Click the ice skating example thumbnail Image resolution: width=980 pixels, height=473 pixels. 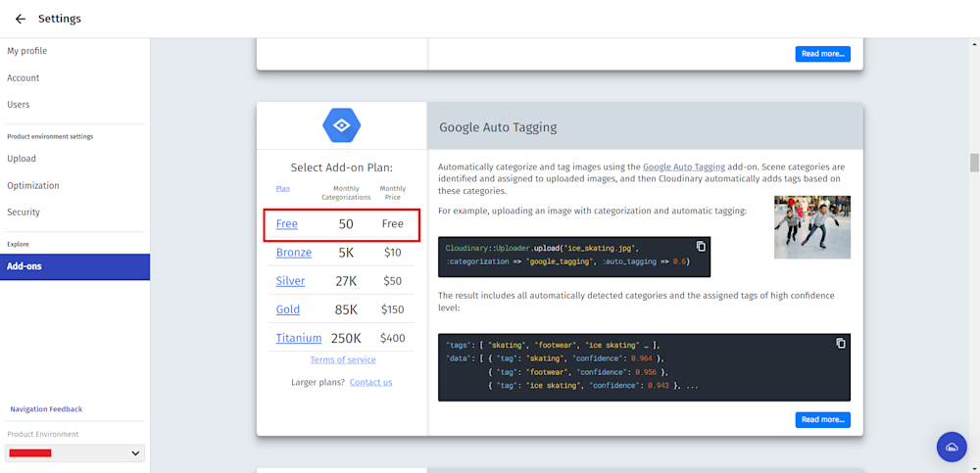coord(811,227)
